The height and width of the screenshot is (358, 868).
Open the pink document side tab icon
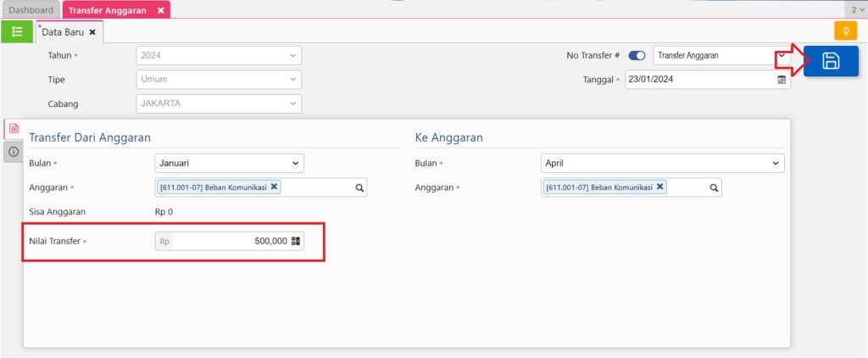(14, 128)
